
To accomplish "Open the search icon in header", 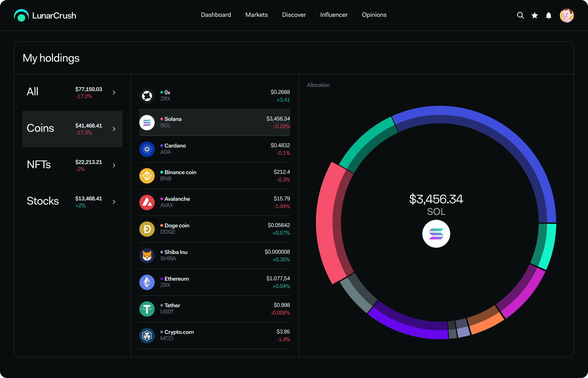I will coord(520,15).
